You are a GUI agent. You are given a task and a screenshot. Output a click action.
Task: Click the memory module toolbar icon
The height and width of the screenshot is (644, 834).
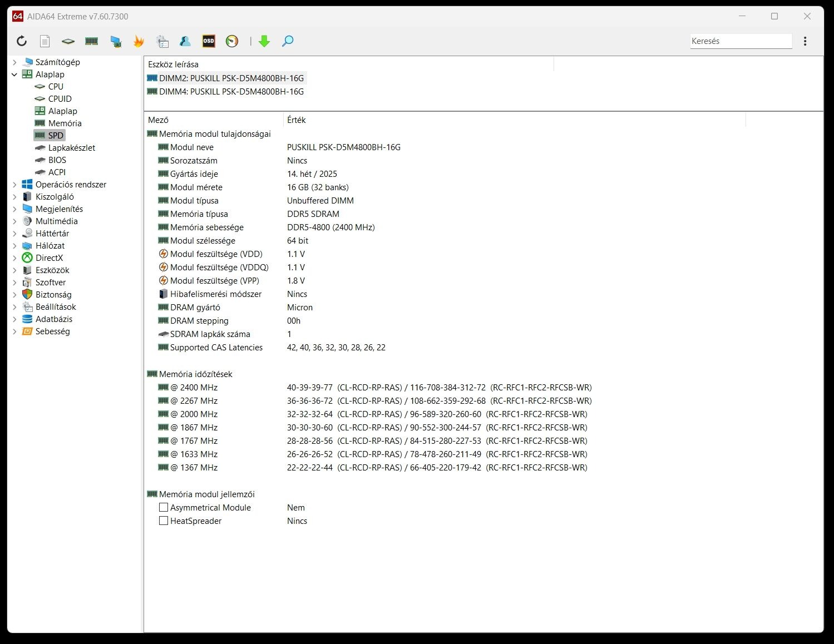coord(91,41)
